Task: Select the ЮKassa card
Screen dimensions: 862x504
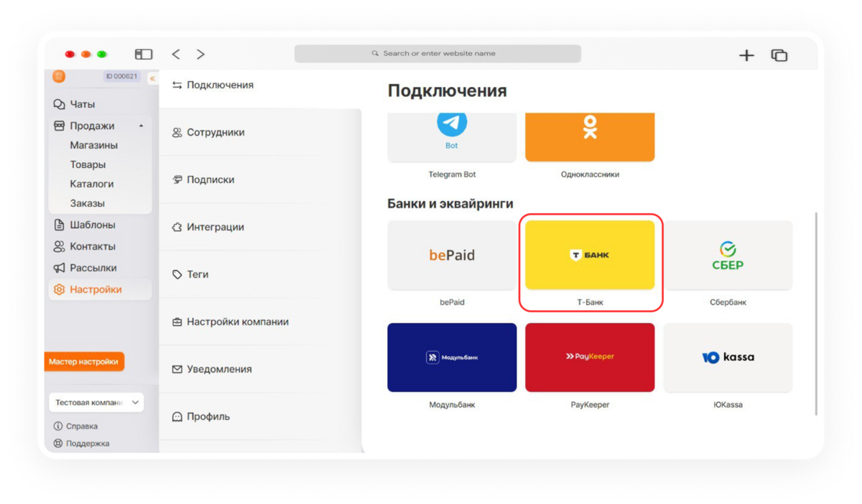Action: point(728,358)
